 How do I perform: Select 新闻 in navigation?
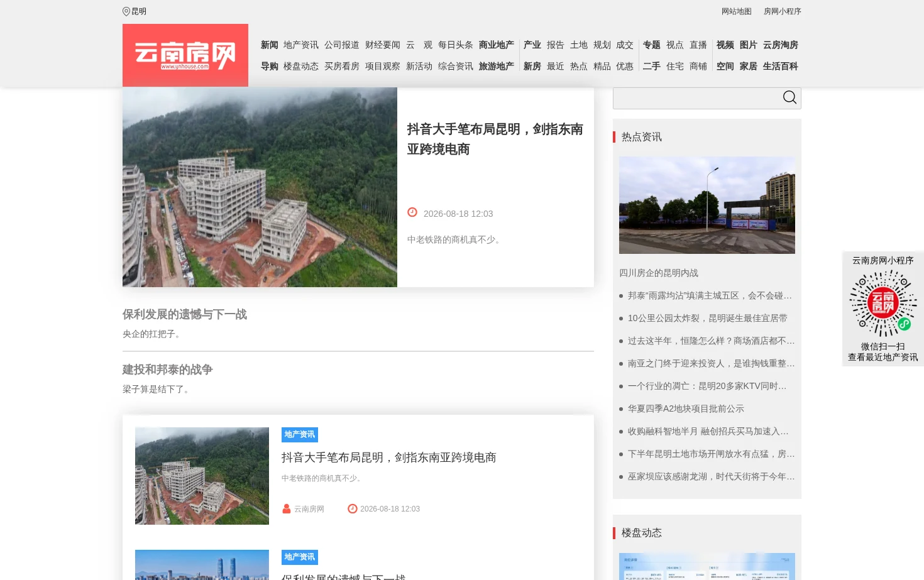pos(270,45)
